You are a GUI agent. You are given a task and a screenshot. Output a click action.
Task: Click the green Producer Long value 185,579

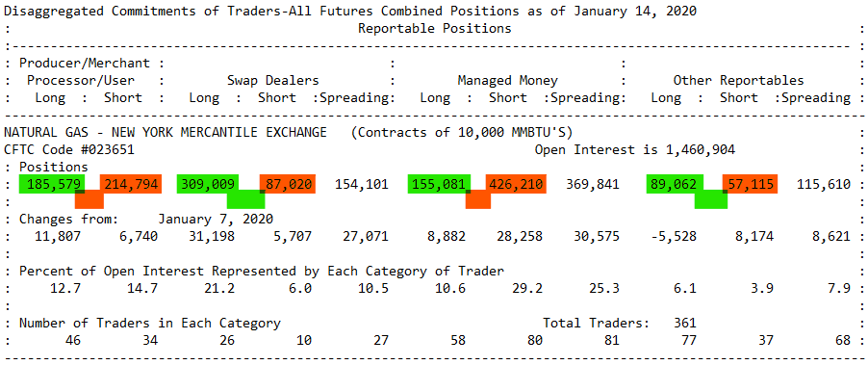click(51, 184)
